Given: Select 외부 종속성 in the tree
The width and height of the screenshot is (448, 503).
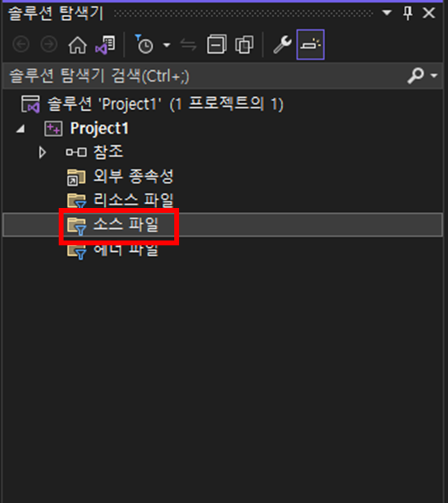Looking at the screenshot, I should coord(134,176).
